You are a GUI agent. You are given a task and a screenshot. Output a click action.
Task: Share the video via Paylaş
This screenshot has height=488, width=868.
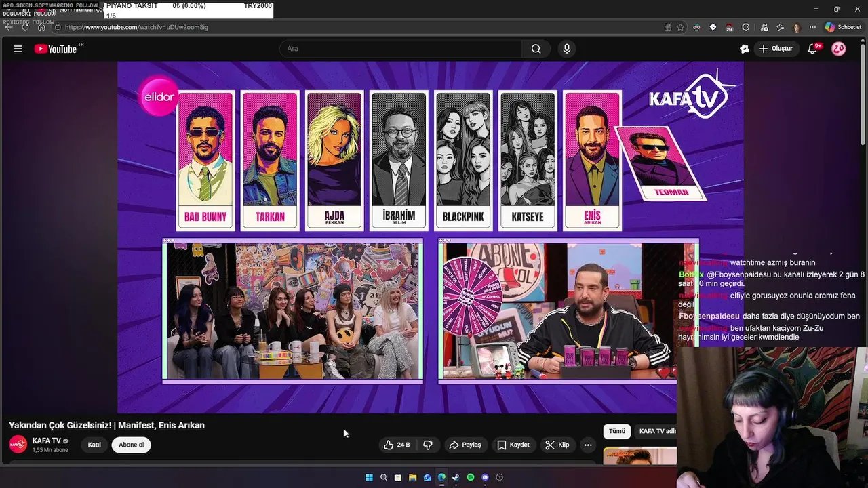click(x=465, y=445)
